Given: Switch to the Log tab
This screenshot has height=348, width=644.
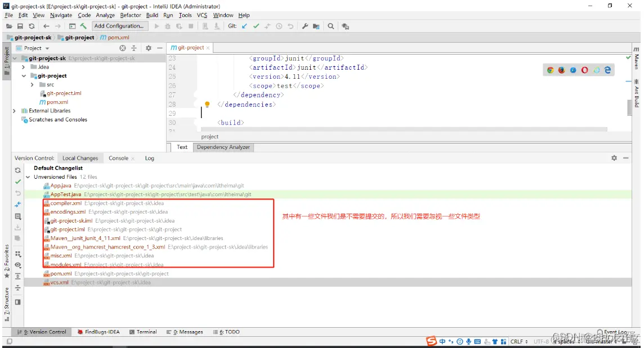Looking at the screenshot, I should coord(150,158).
